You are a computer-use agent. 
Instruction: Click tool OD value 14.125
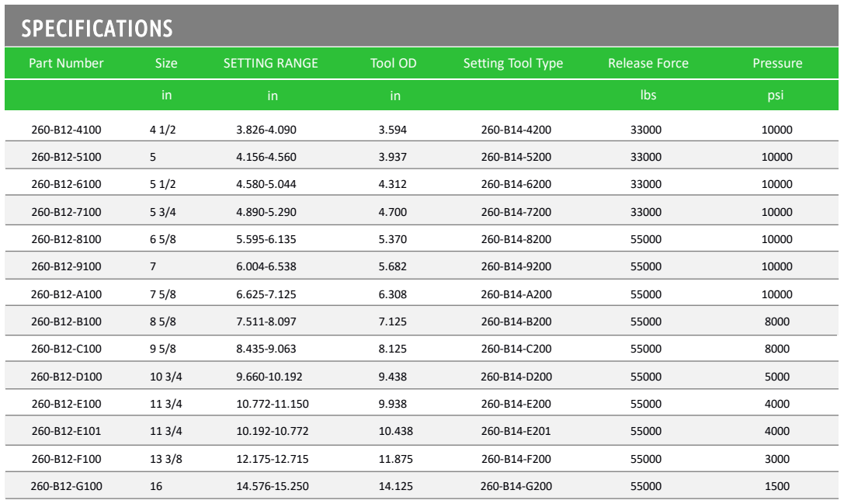pyautogui.click(x=396, y=486)
